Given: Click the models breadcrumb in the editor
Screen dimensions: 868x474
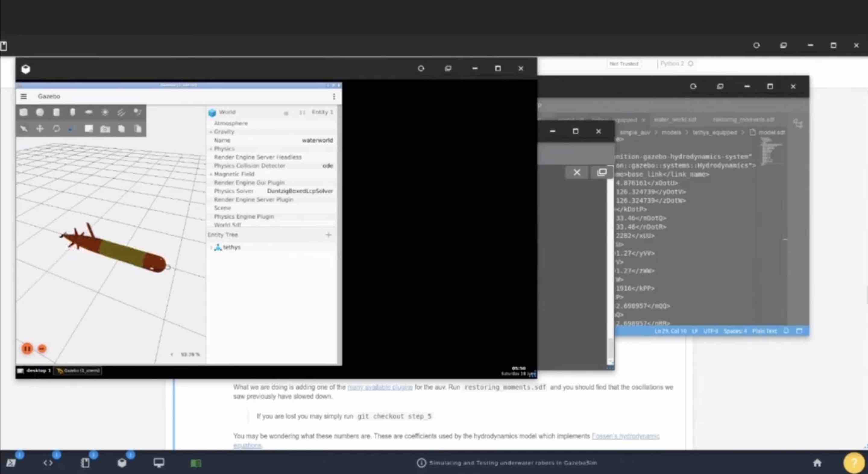Looking at the screenshot, I should point(671,132).
